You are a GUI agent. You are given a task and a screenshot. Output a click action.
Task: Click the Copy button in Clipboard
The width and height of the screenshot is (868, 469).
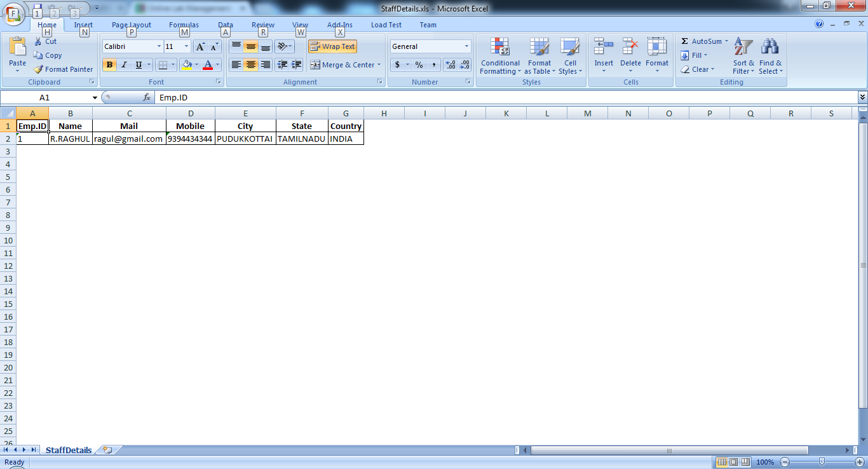pyautogui.click(x=48, y=55)
